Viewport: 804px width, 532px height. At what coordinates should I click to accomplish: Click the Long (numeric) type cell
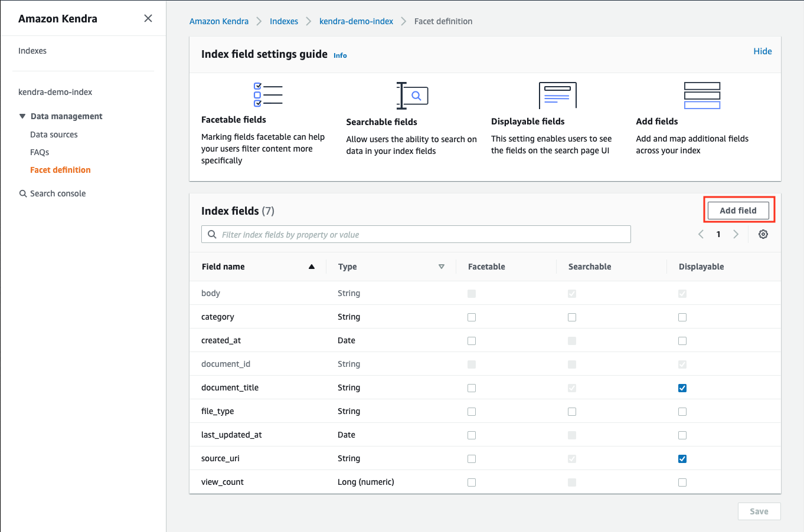click(366, 482)
